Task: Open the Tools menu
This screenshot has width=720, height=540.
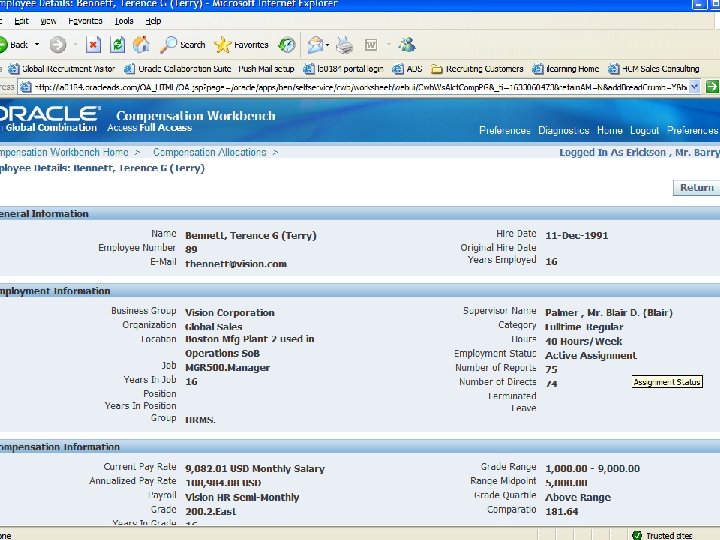Action: coord(124,21)
